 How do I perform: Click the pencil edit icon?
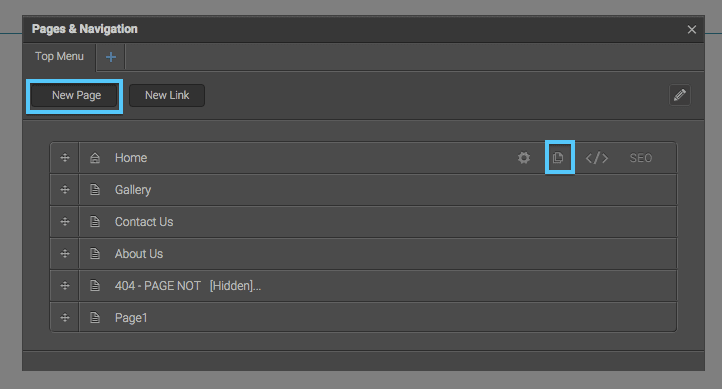[x=680, y=95]
